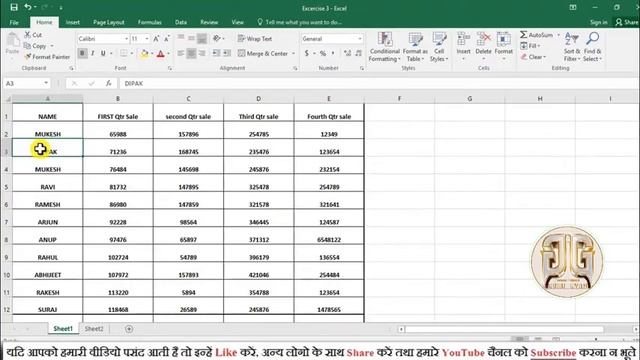This screenshot has width=640, height=360.
Task: Apply the red Font Color A
Action: (x=160, y=53)
